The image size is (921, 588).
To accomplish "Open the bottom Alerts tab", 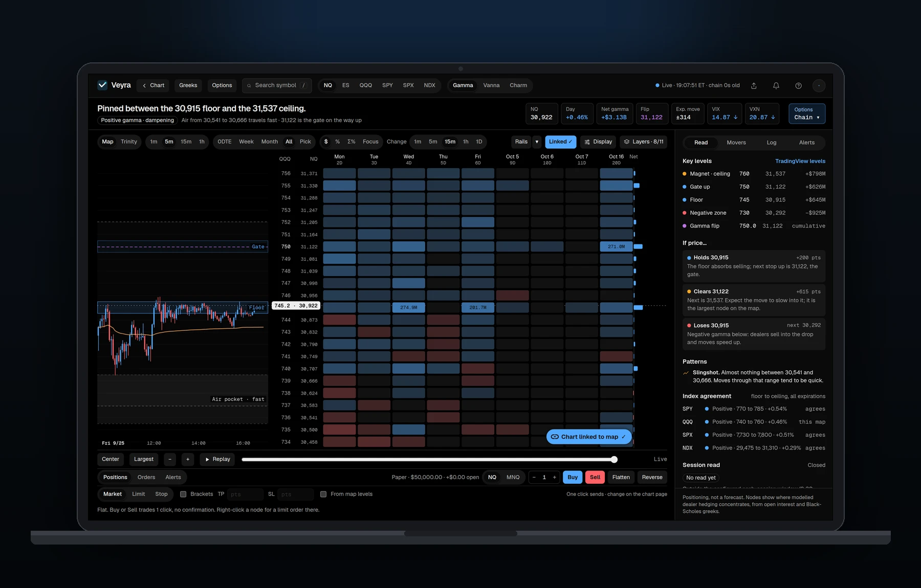I will (x=173, y=477).
